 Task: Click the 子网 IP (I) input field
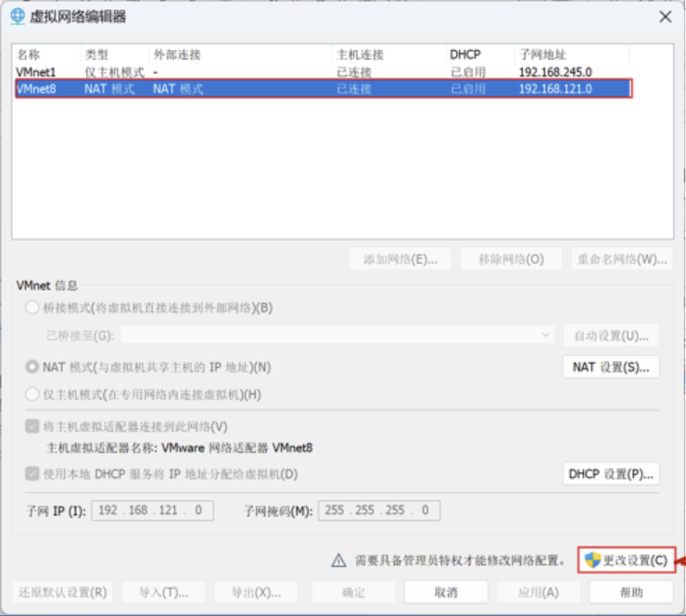tap(152, 510)
